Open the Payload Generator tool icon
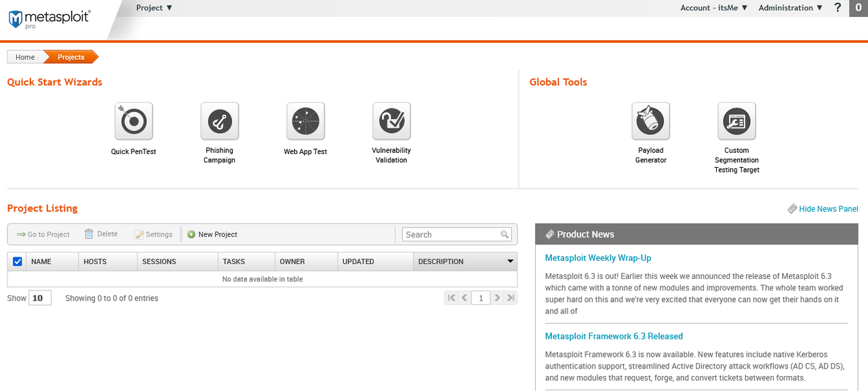Viewport: 868px width, 391px height. (651, 122)
